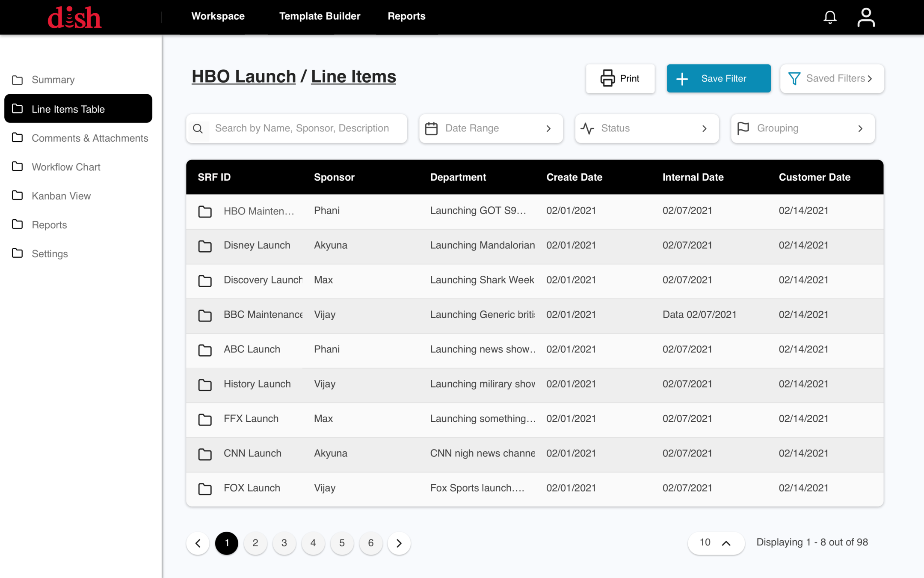Click the next page arrow
The image size is (924, 578).
399,543
